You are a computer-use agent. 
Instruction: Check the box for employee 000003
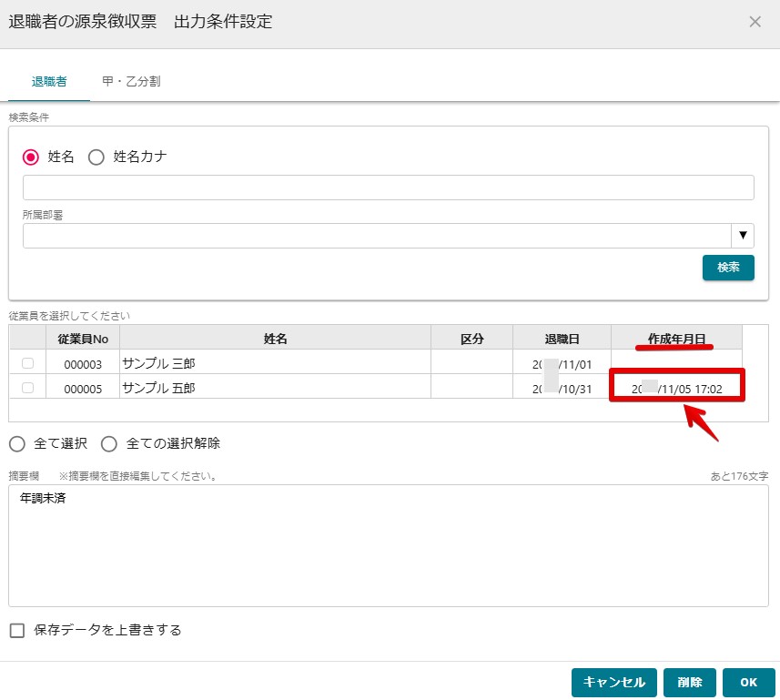point(28,363)
